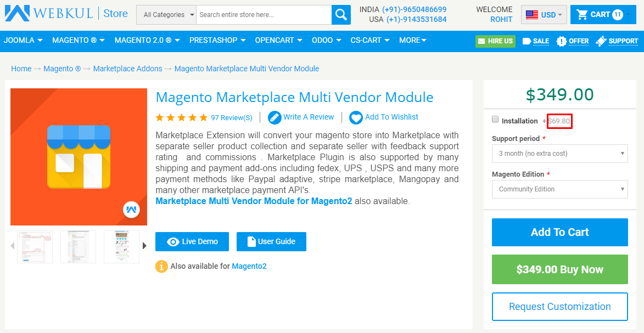Viewport: 644px width, 333px height.
Task: Show previous thumbnails with left arrow
Action: (x=13, y=246)
